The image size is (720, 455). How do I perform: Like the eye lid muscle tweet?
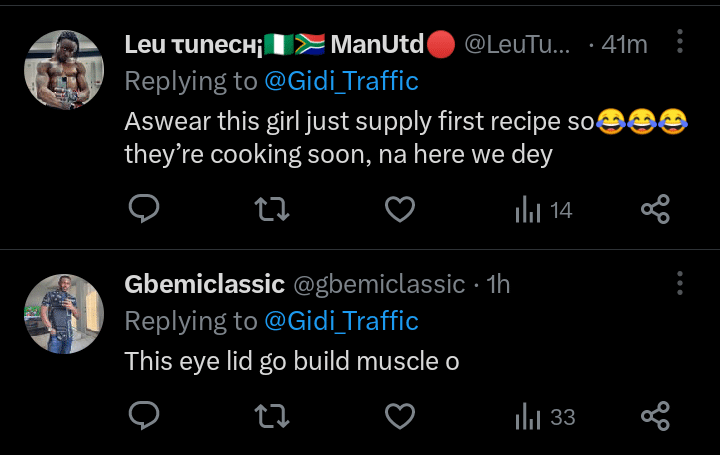400,416
